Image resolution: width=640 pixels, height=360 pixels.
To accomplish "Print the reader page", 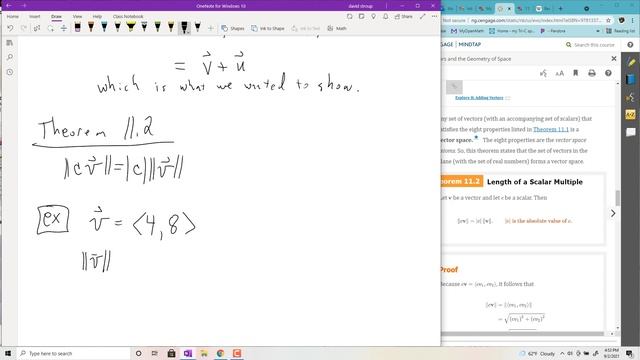I will click(592, 73).
